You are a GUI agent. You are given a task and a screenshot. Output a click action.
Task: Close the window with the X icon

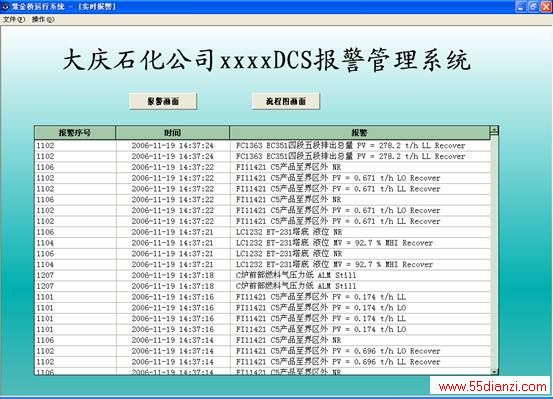point(546,7)
